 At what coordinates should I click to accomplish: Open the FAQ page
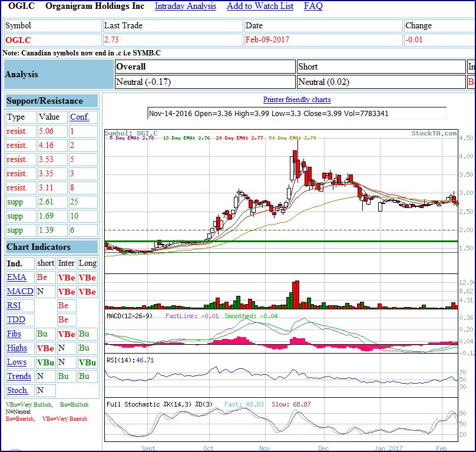(x=313, y=6)
